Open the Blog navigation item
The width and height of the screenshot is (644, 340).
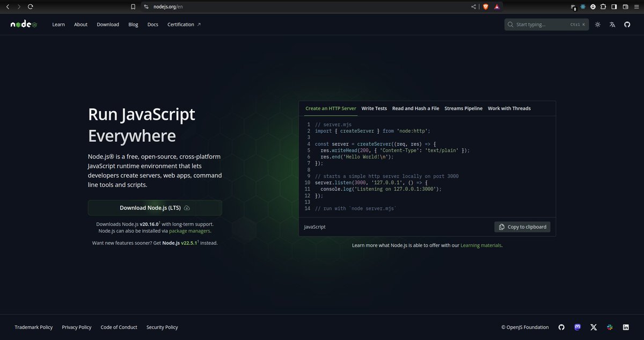(133, 25)
